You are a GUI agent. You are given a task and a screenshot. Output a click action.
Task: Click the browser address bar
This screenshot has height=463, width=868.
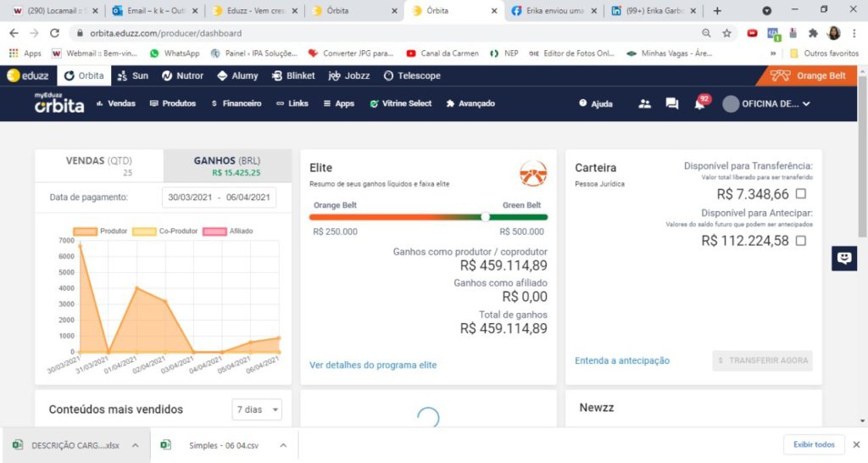pos(387,33)
